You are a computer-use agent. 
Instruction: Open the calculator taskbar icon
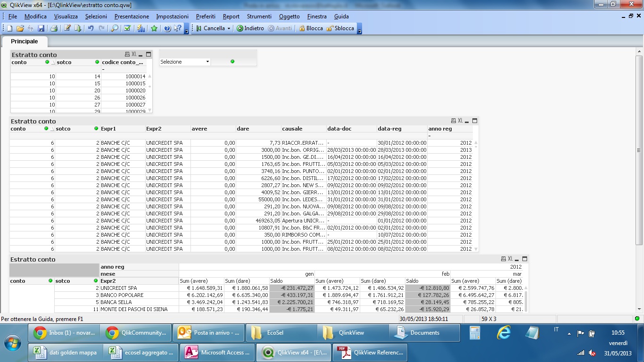[475, 333]
